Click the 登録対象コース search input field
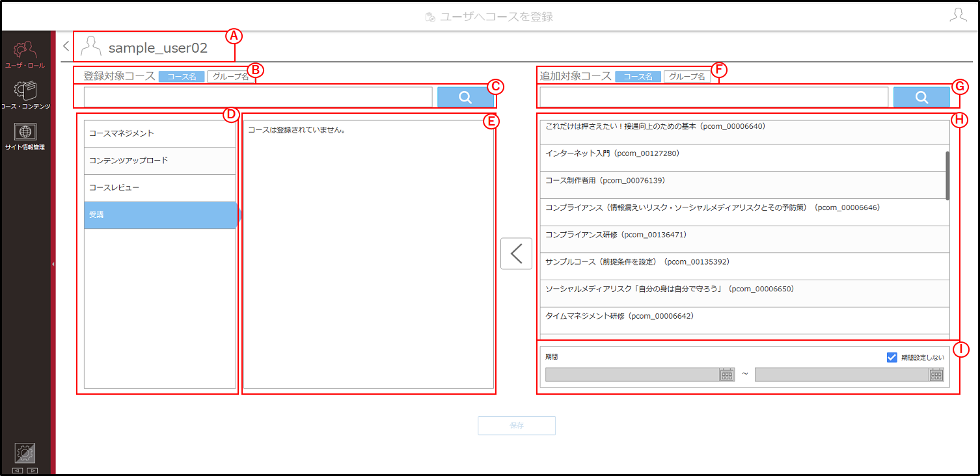 [x=258, y=97]
